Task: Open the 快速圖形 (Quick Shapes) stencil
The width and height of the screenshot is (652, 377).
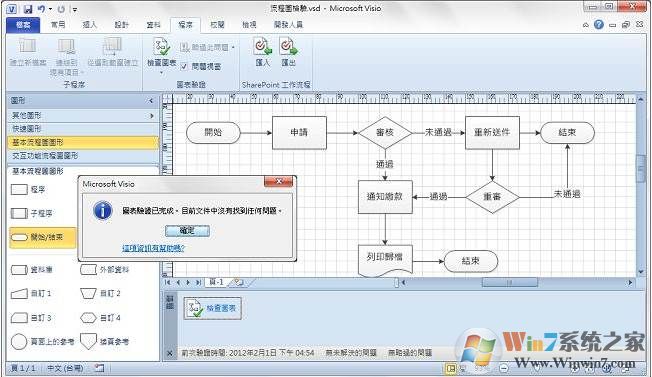Action: [83, 129]
